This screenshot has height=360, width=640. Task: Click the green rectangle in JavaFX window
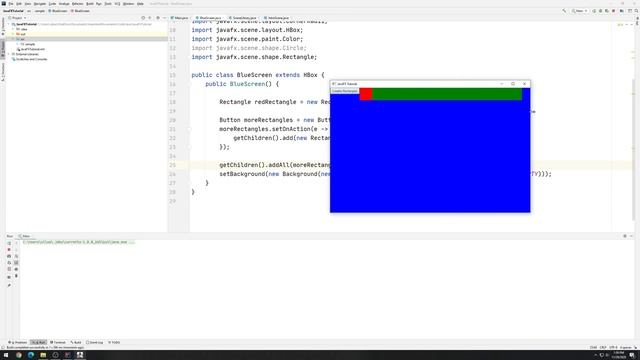[447, 94]
